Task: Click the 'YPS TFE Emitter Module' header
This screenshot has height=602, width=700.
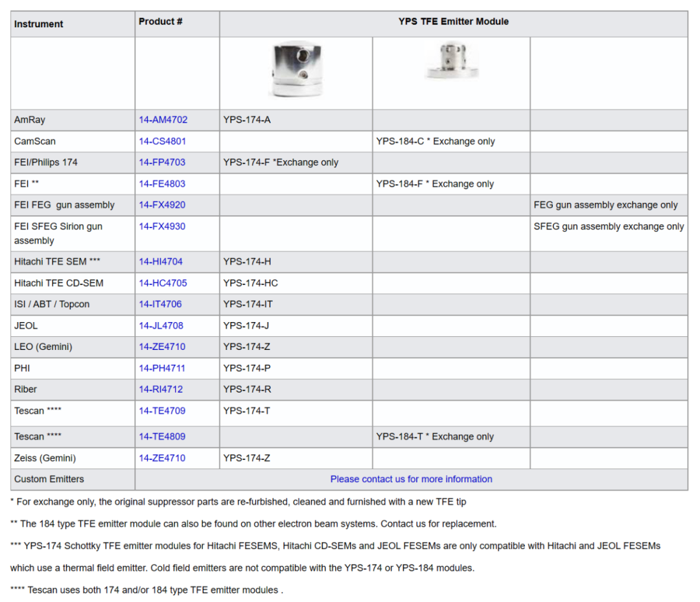Action: tap(454, 24)
